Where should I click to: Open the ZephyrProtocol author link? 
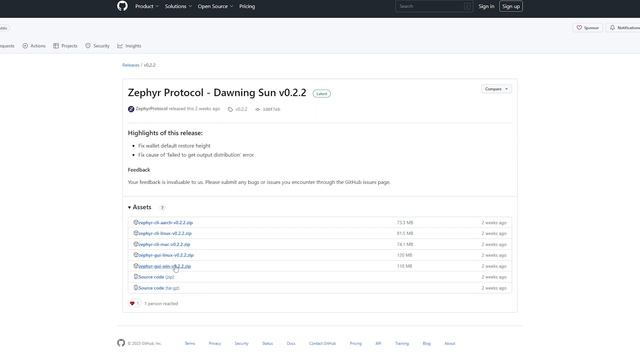[151, 109]
